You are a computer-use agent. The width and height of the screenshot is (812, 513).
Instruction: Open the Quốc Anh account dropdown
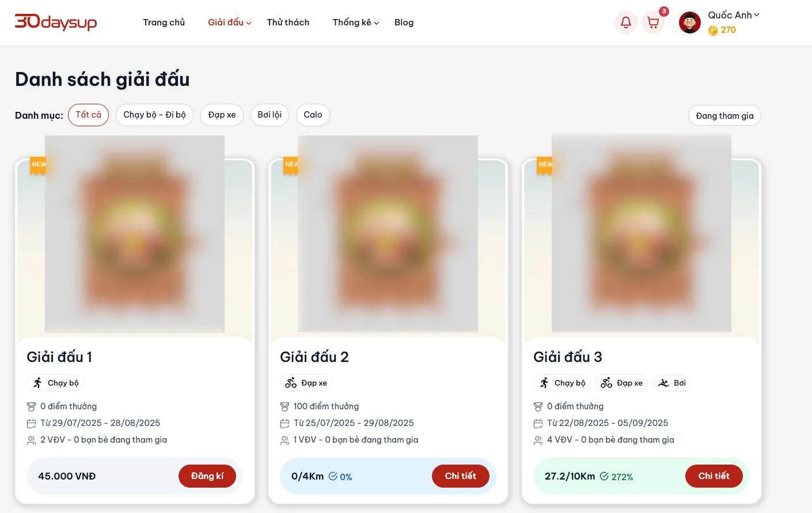pos(734,15)
